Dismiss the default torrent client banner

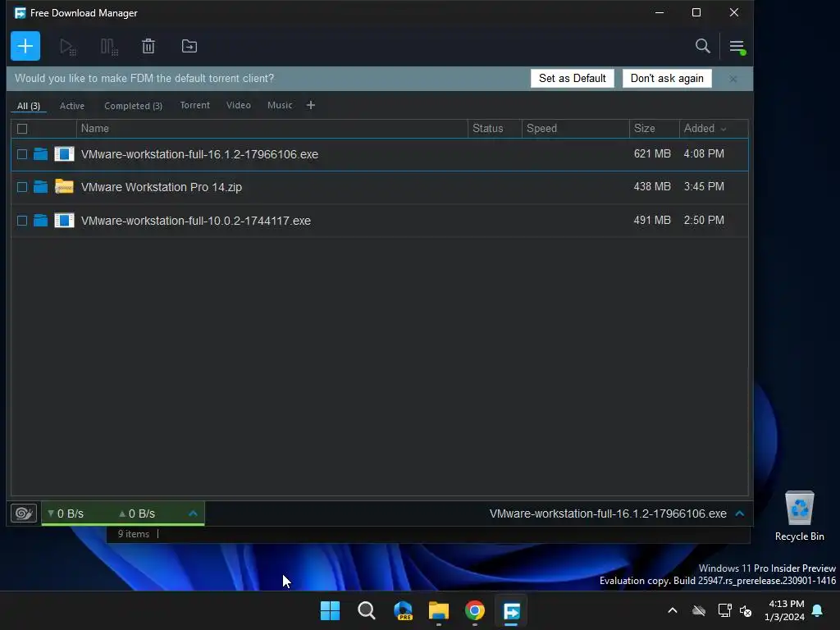(x=733, y=79)
